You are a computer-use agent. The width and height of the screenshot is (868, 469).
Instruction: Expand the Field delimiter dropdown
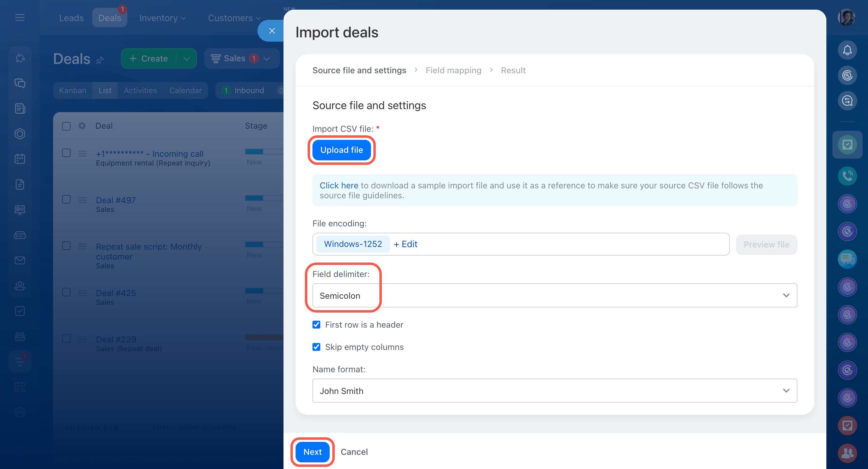[554, 295]
